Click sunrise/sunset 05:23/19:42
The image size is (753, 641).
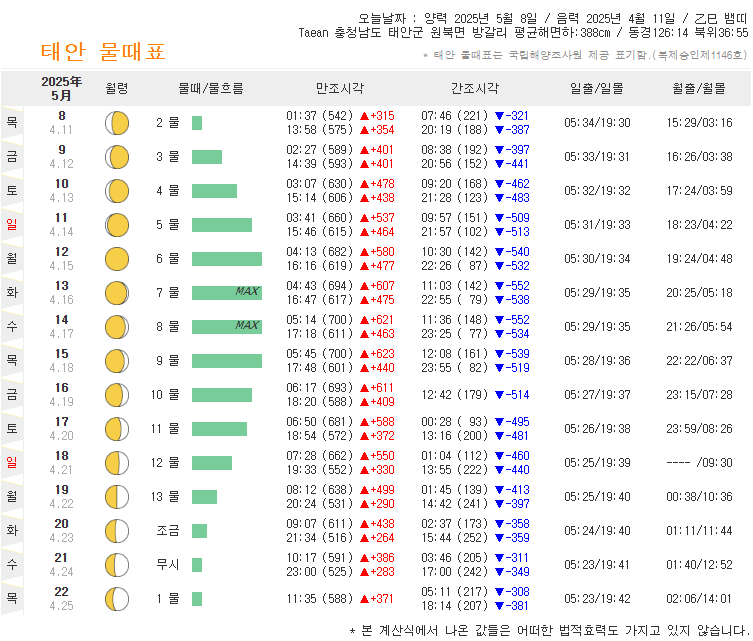[x=597, y=599]
